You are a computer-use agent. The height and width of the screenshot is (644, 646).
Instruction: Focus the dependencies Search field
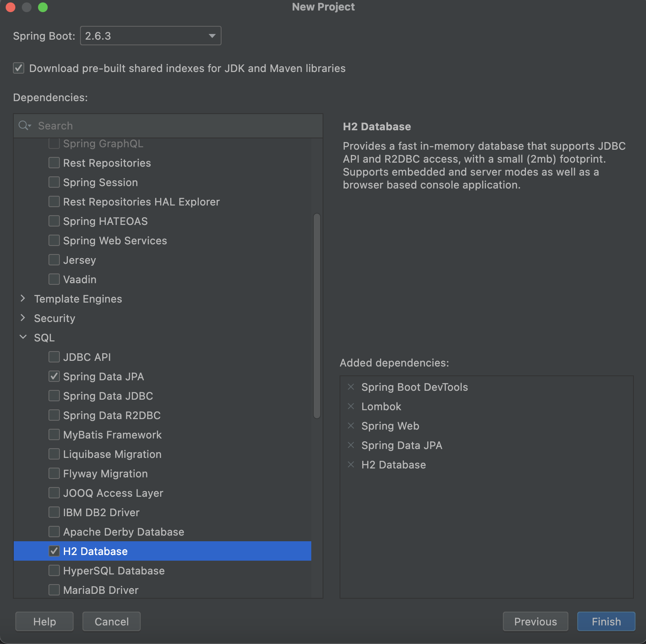point(168,126)
